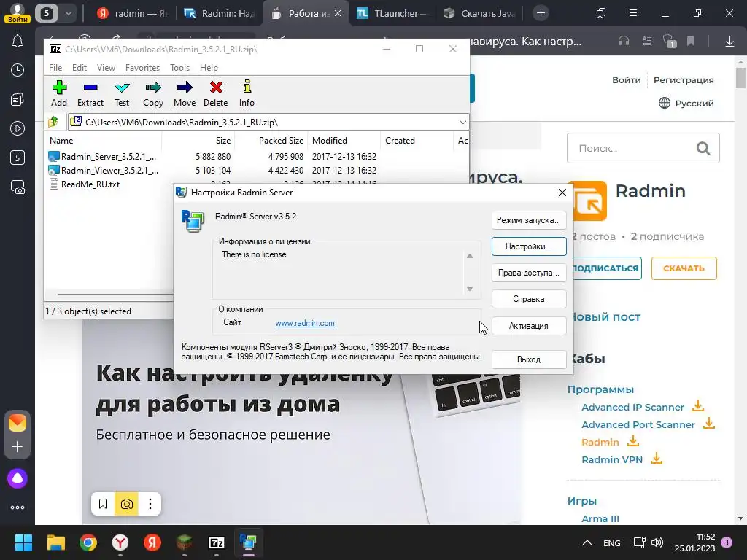Click the volume icon in system tray
Screen dimensions: 747x560
point(657,542)
